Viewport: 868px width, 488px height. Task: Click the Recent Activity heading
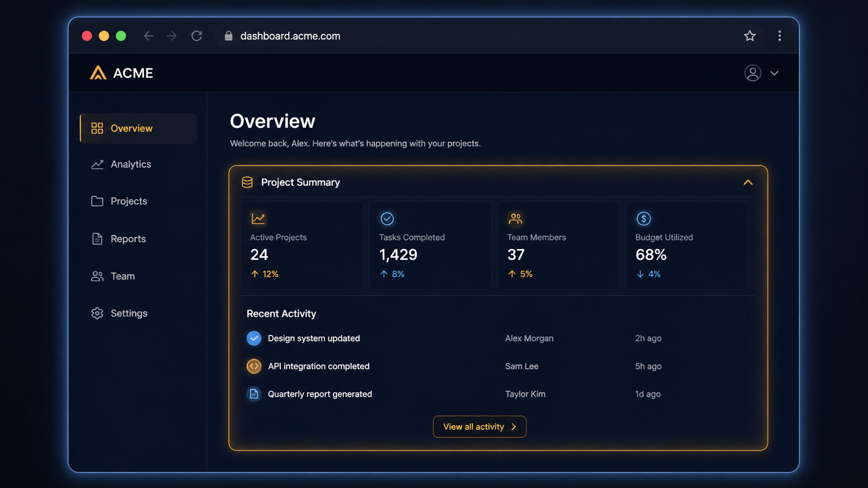point(281,313)
